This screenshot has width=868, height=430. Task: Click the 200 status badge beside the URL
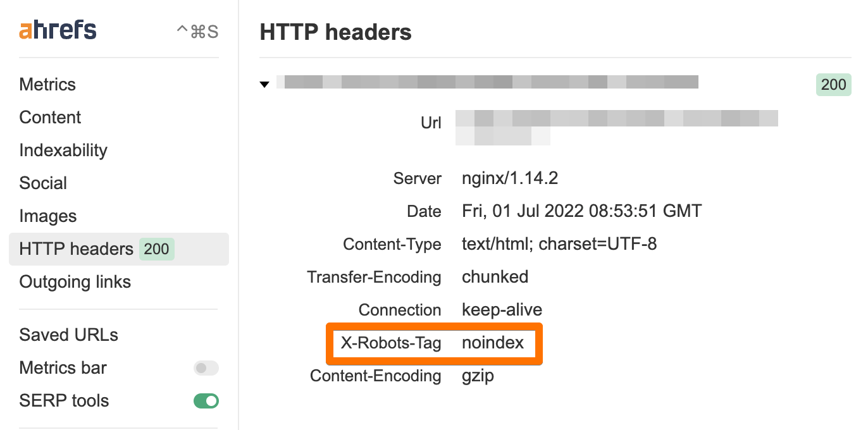pyautogui.click(x=833, y=84)
